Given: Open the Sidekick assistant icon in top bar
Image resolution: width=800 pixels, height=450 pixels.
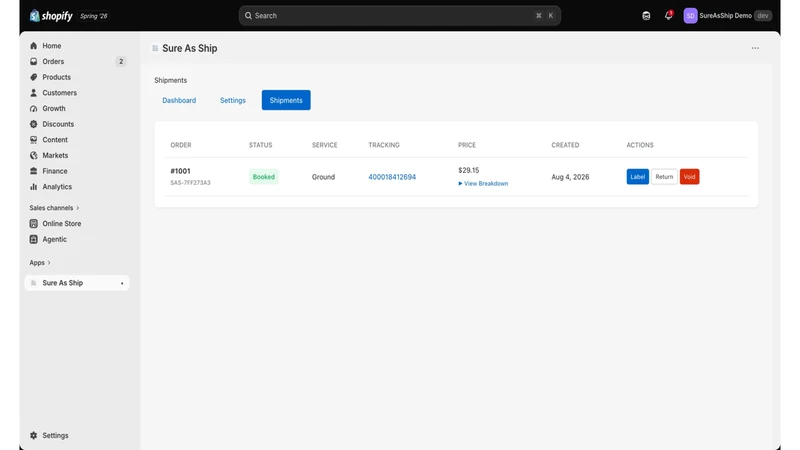Looking at the screenshot, I should (646, 16).
